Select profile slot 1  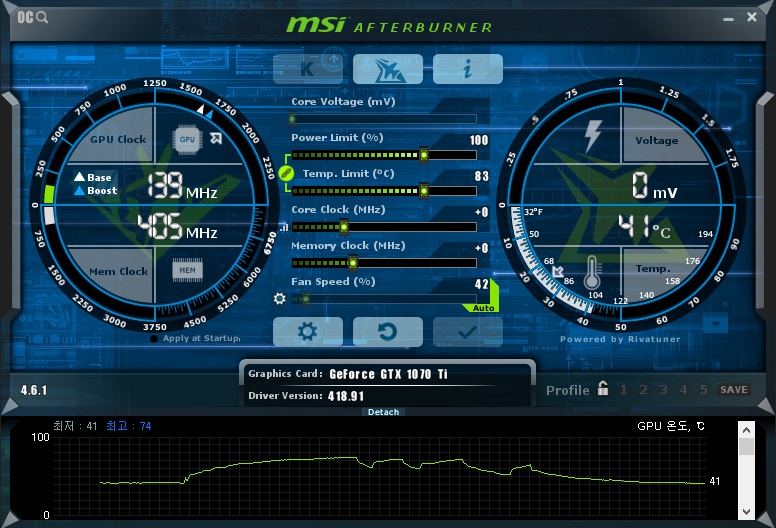point(624,390)
